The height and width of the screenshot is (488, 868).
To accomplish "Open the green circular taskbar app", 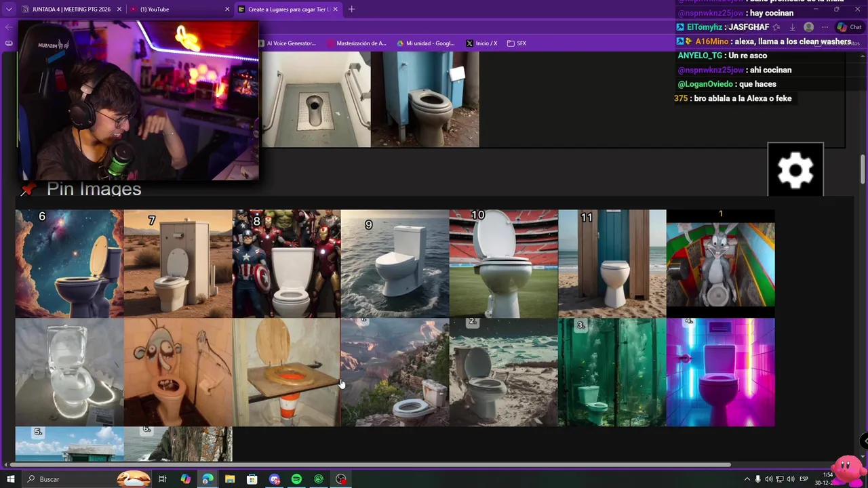I will pyautogui.click(x=319, y=479).
